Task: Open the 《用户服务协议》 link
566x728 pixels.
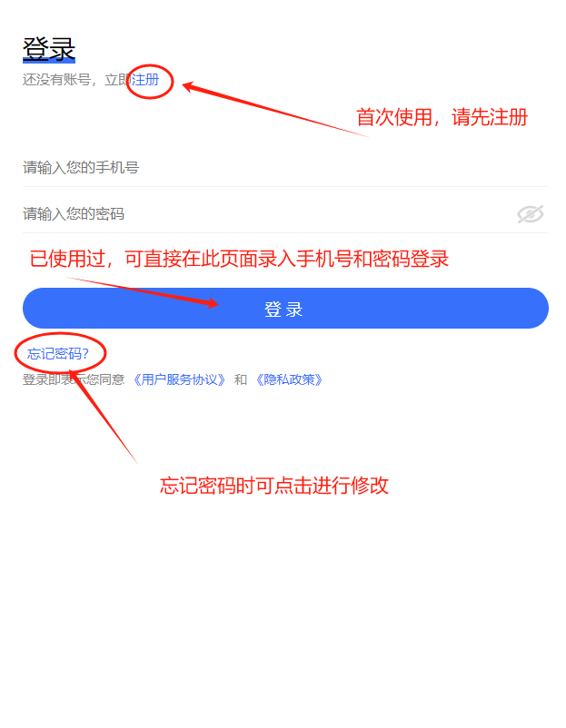Action: pyautogui.click(x=179, y=379)
